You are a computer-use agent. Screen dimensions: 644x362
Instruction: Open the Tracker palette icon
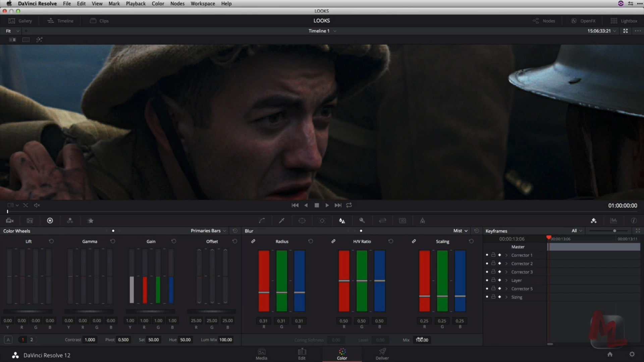tap(322, 221)
